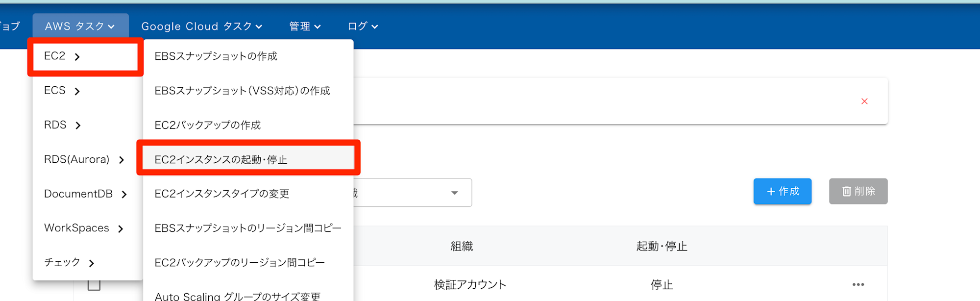The image size is (980, 301).
Task: Open the 管理 menu
Action: [305, 26]
